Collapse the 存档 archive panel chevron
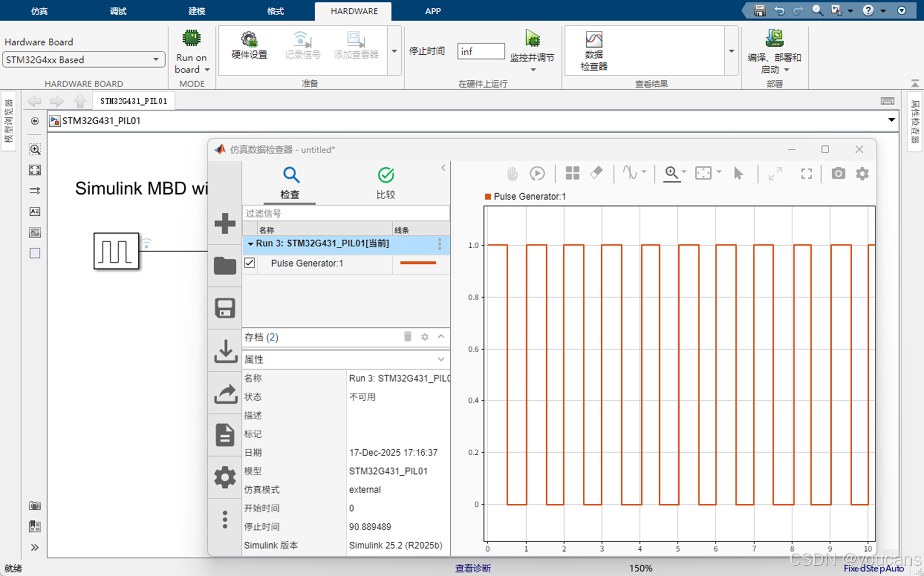The image size is (924, 576). click(441, 336)
